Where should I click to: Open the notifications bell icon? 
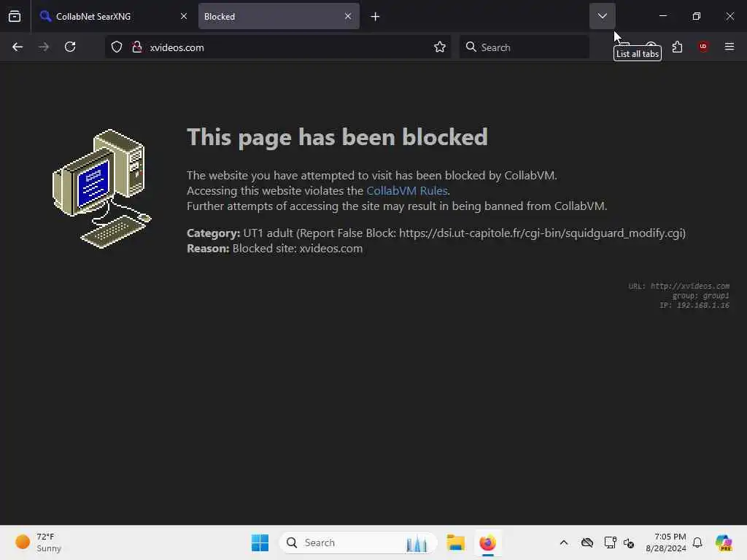[697, 542]
